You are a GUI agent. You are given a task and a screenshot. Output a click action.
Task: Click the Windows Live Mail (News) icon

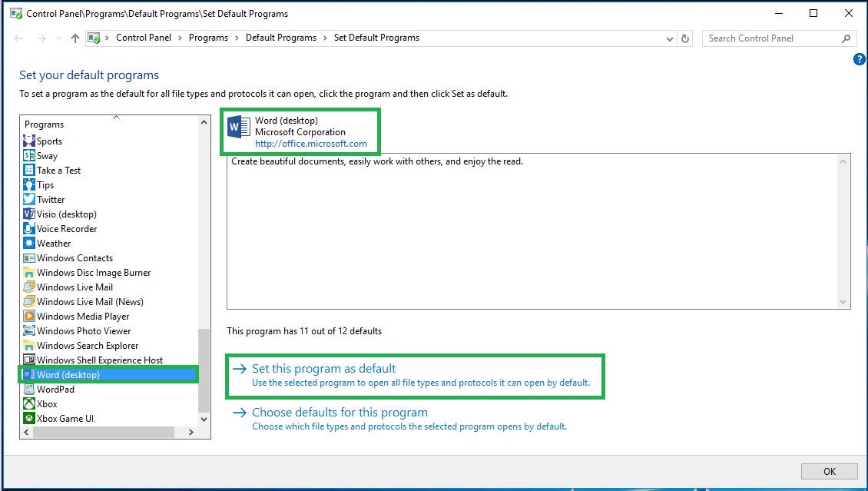[x=28, y=302]
